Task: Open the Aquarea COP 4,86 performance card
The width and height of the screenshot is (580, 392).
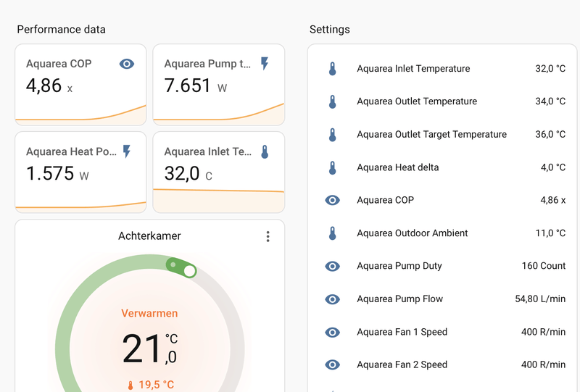Action: click(80, 85)
